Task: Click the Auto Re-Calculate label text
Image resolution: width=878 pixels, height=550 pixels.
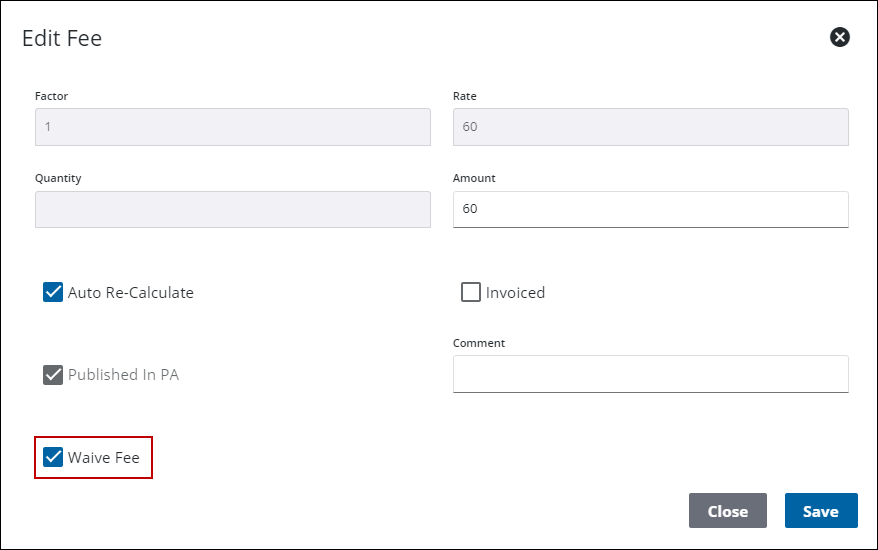Action: [131, 293]
